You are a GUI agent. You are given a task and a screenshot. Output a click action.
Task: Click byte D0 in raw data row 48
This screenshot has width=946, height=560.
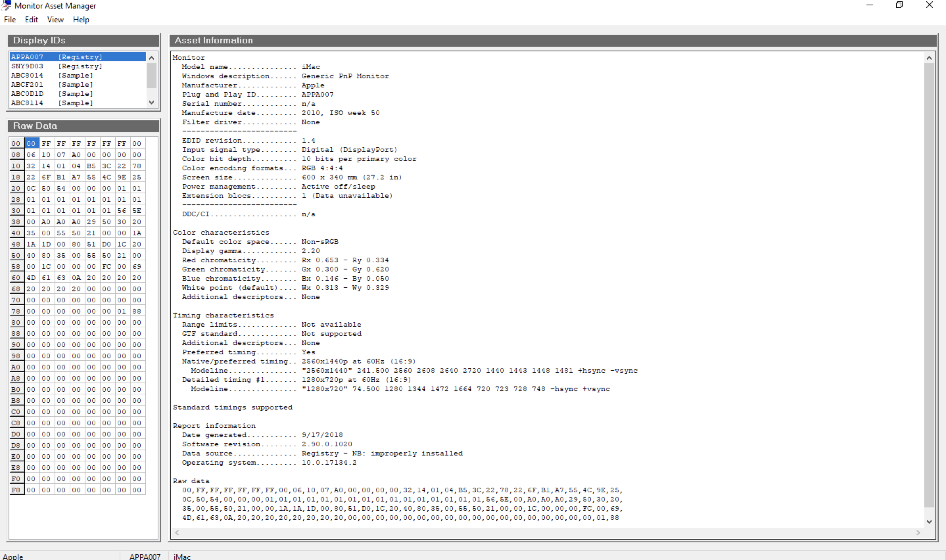(x=106, y=244)
